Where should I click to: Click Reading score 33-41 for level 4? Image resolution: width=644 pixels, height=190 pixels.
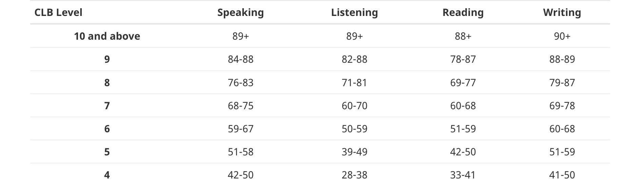pos(463,175)
